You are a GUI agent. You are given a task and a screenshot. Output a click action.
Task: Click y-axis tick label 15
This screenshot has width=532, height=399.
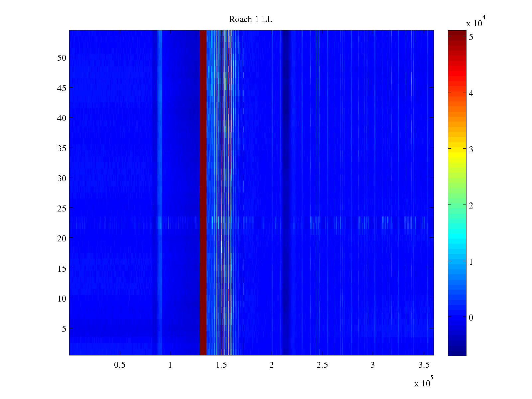point(62,268)
